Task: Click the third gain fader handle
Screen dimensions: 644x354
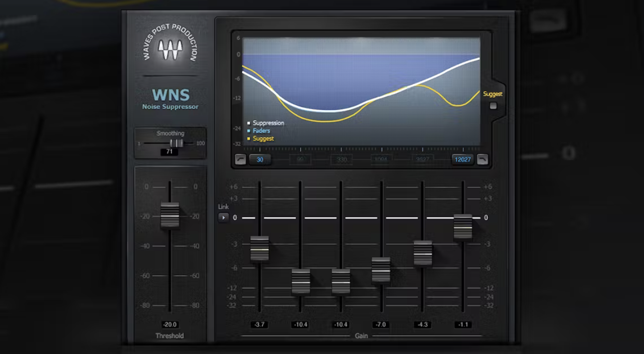Action: 341,282
